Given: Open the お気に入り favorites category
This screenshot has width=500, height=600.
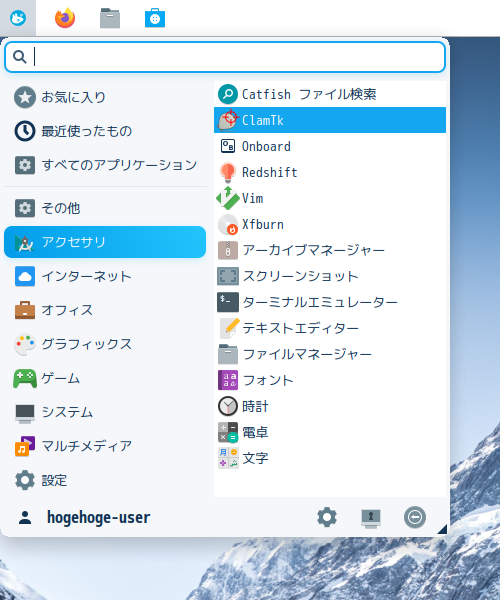Looking at the screenshot, I should click(x=105, y=97).
